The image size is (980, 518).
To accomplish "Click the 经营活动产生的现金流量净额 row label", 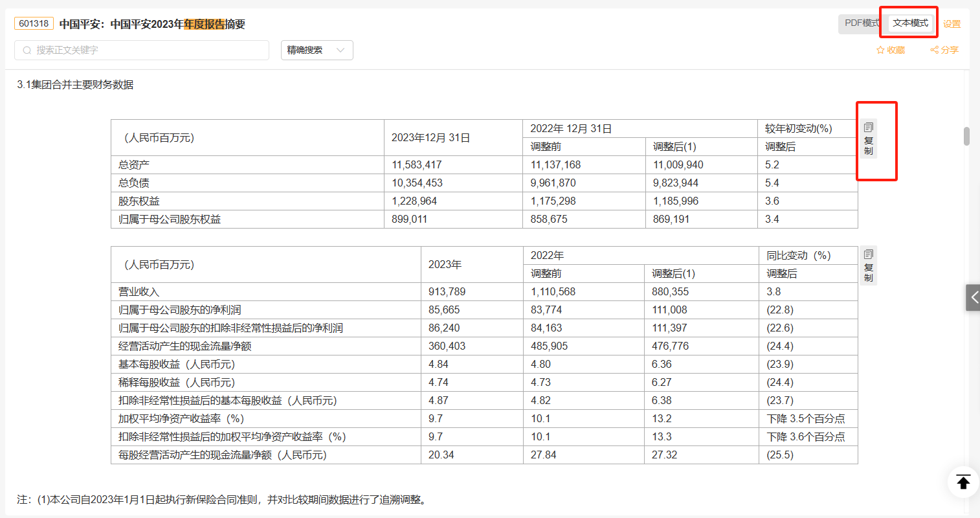I will [x=184, y=346].
